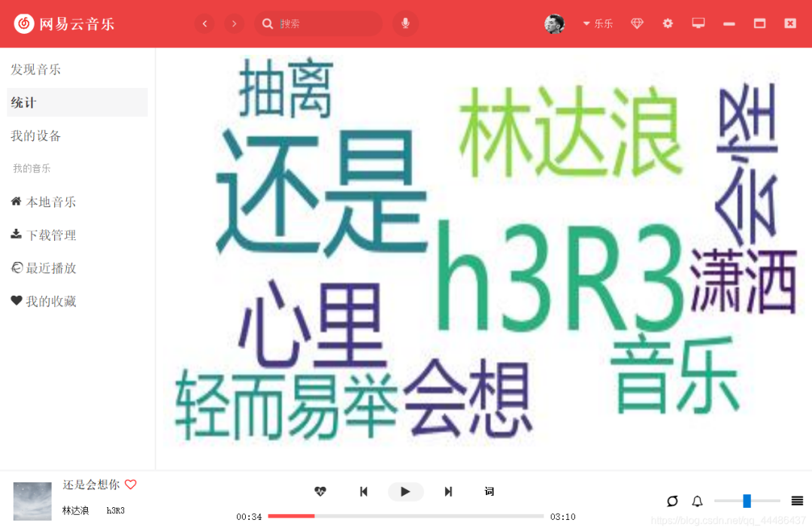The height and width of the screenshot is (532, 812).
Task: Click the song title 还是会想你
Action: click(91, 485)
